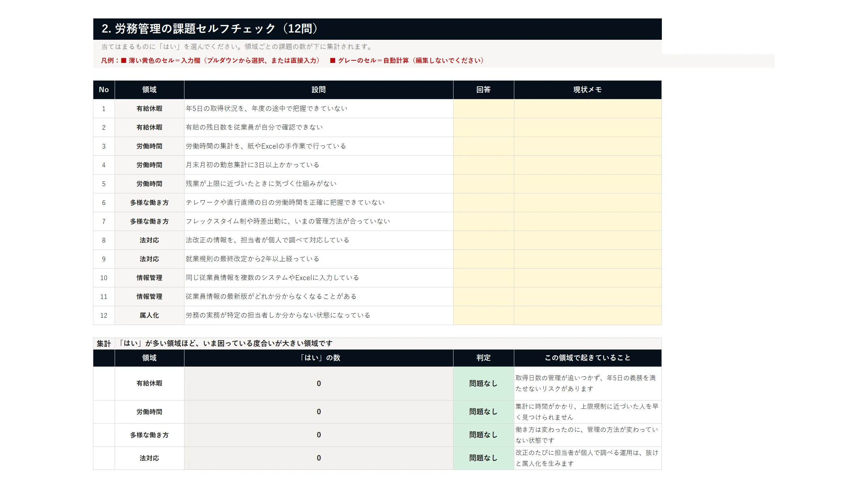Click the No column header
The image size is (868, 488).
(x=104, y=90)
